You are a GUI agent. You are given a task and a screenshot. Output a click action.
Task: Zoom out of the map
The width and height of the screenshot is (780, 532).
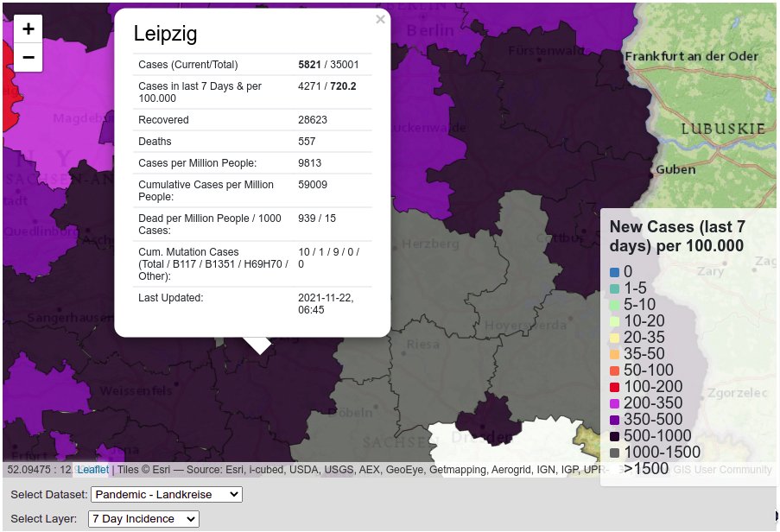coord(29,57)
